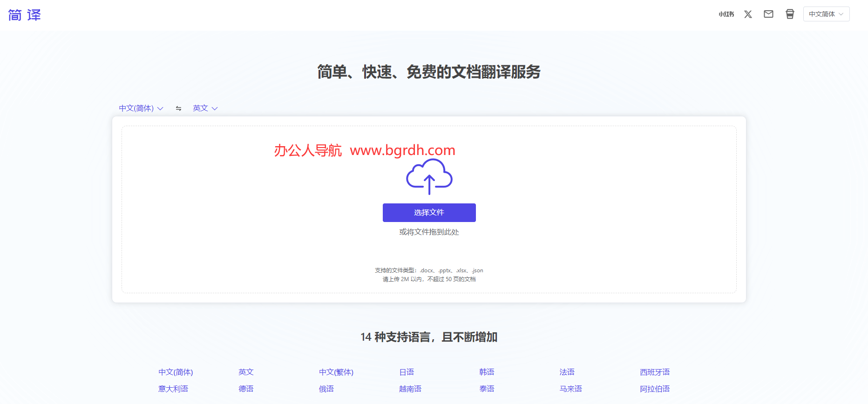Open the 中文(繁体) language link

[x=336, y=372]
